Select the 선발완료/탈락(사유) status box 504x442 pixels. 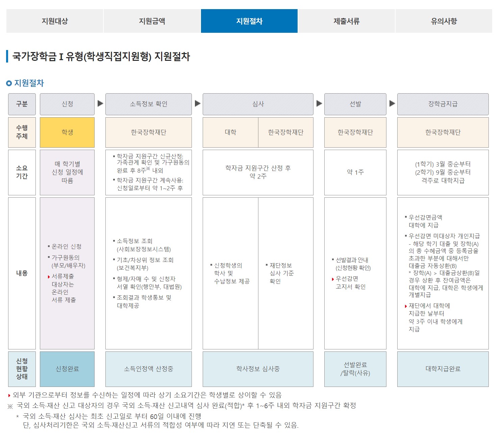click(x=355, y=369)
